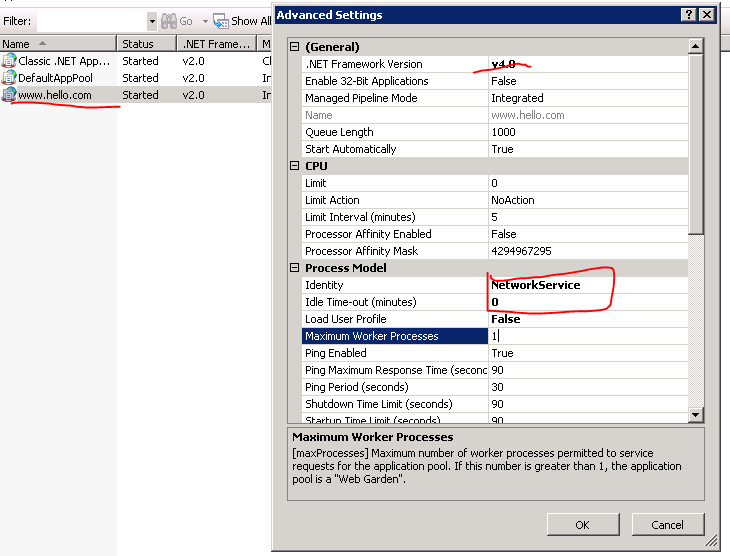Select the DefaultAppPool icon in the list
Viewport: 730px width, 556px height.
(9, 78)
